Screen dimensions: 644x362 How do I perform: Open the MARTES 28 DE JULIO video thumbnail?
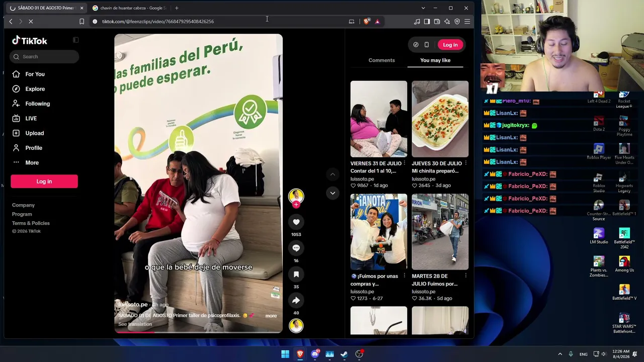(x=440, y=232)
